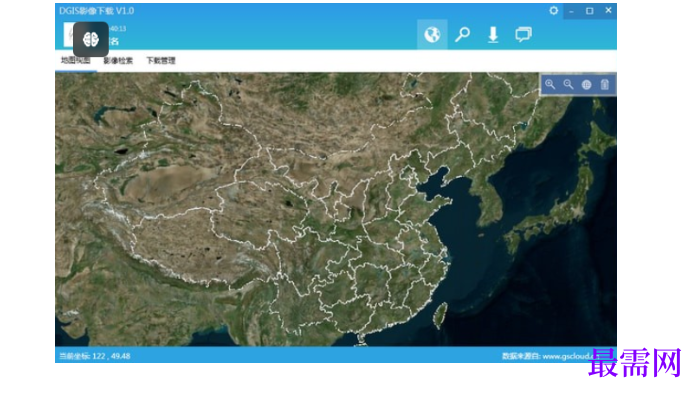
Task: Close the DGIS window
Action: click(608, 10)
